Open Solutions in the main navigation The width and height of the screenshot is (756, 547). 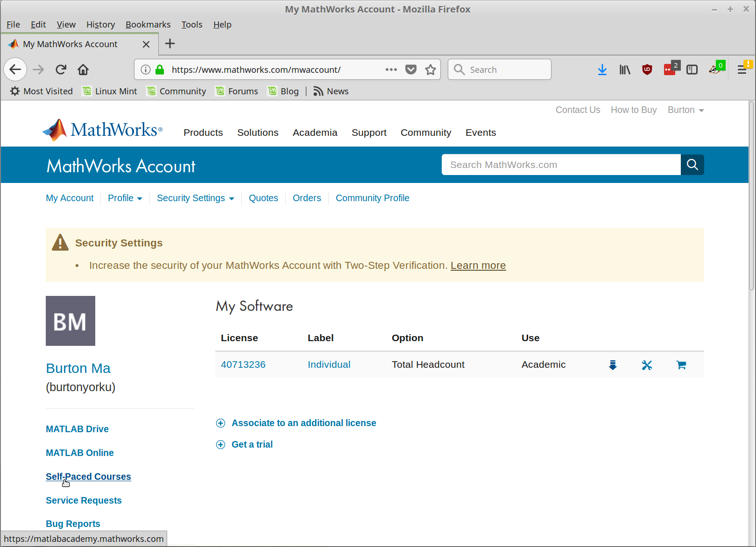click(258, 133)
